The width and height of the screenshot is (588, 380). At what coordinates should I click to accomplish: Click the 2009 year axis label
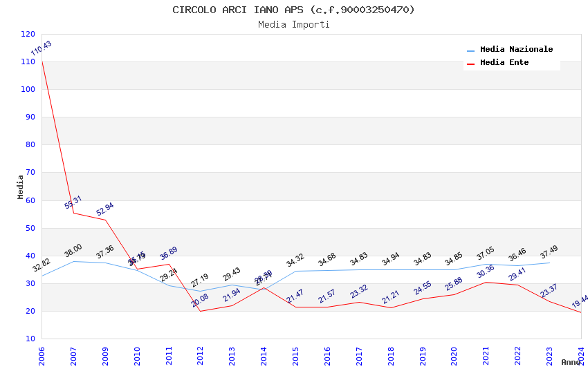pyautogui.click(x=105, y=356)
